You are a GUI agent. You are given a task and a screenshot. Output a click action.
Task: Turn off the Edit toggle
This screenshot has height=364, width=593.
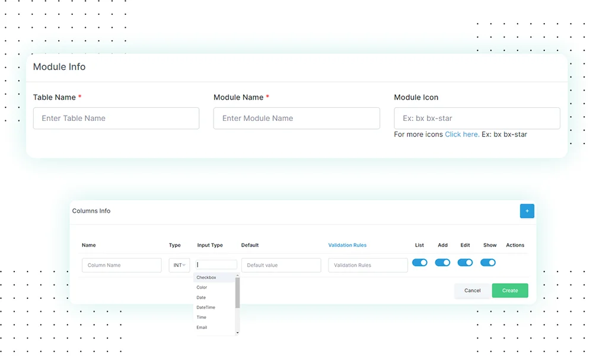[x=465, y=263]
